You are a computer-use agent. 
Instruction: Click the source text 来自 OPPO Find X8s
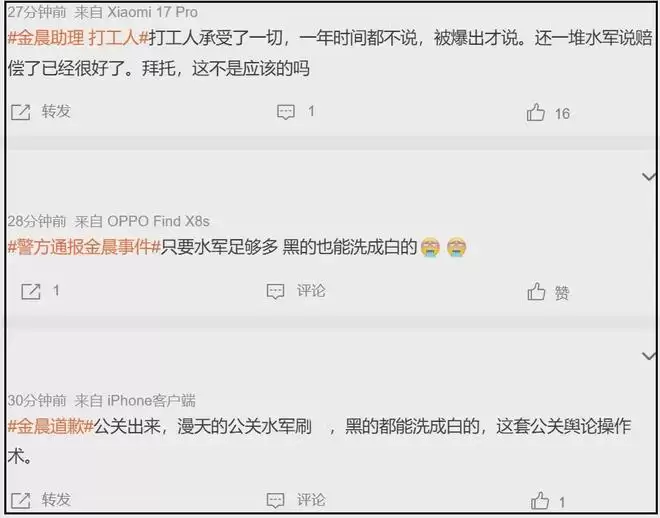click(x=142, y=221)
